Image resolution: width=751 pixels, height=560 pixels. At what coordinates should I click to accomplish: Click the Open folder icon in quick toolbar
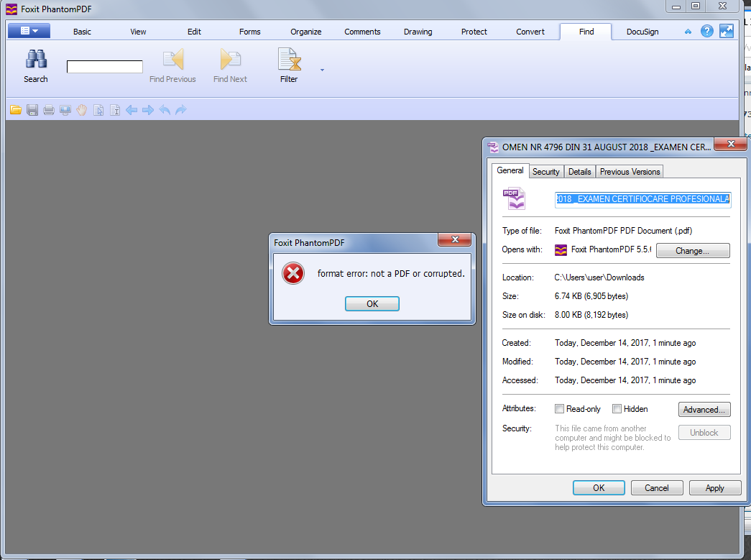point(15,110)
